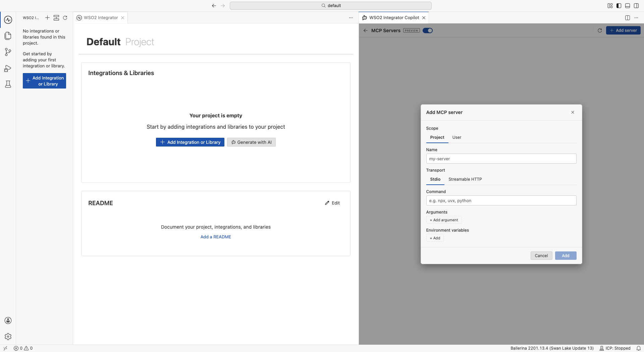Select Stdio transport
Viewport: 644px width, 352px height.
pos(435,179)
